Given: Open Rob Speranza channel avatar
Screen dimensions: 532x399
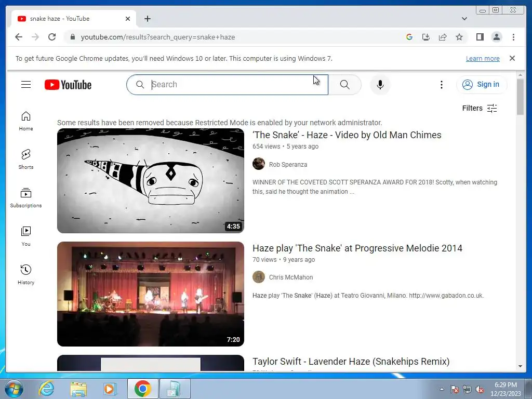Looking at the screenshot, I should click(259, 164).
